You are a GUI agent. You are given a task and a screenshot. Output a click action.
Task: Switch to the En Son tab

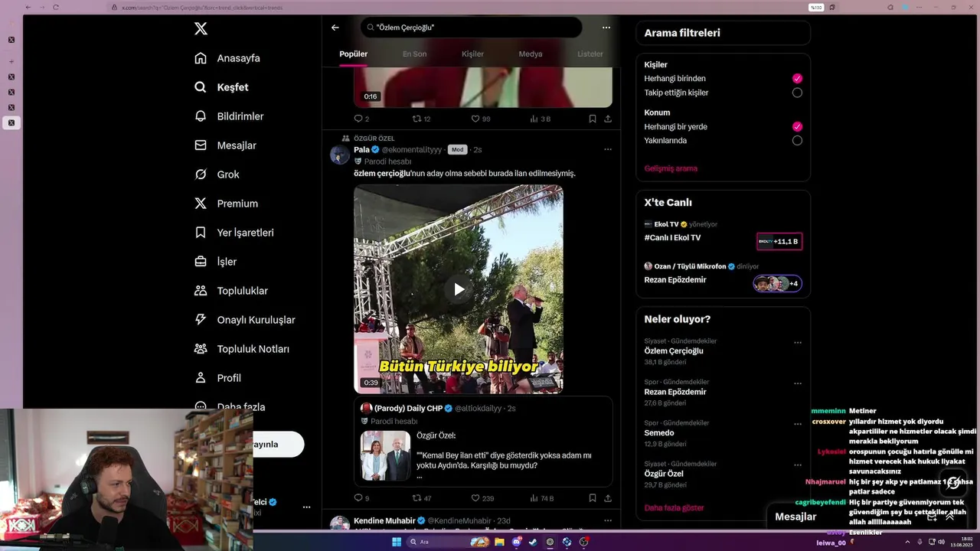pyautogui.click(x=414, y=54)
